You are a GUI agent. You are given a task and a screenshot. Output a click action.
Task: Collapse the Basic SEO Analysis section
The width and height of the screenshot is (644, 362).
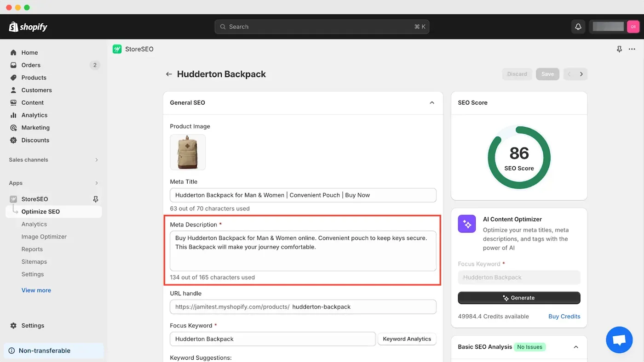(x=576, y=347)
